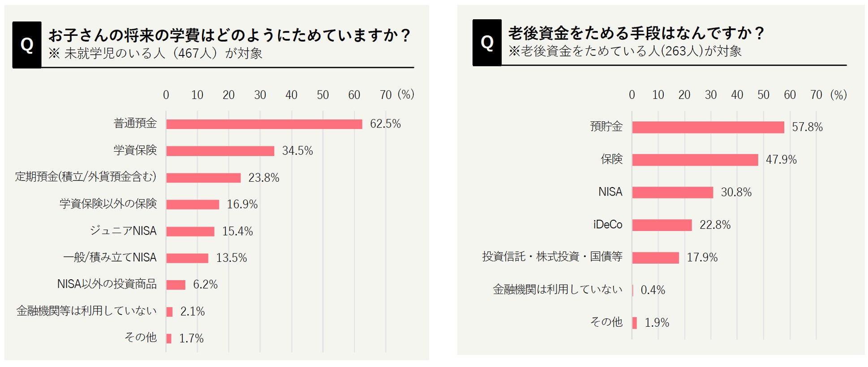
Task: Click the ジュニアNISA bar
Action: (190, 231)
